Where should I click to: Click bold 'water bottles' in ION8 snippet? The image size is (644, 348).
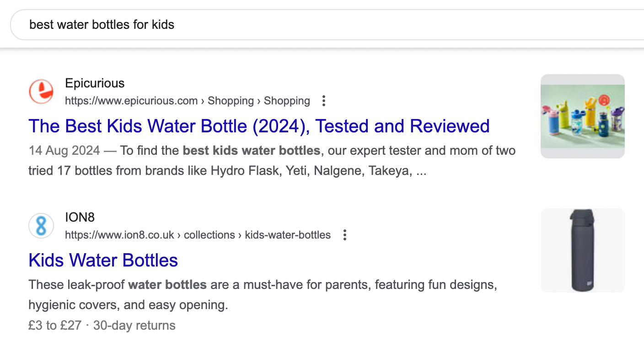coord(167,285)
